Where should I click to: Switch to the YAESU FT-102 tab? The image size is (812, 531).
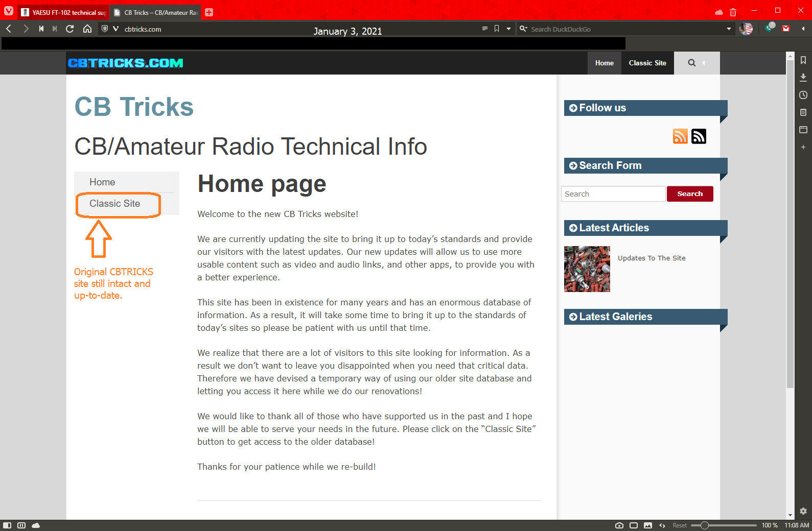pyautogui.click(x=63, y=12)
